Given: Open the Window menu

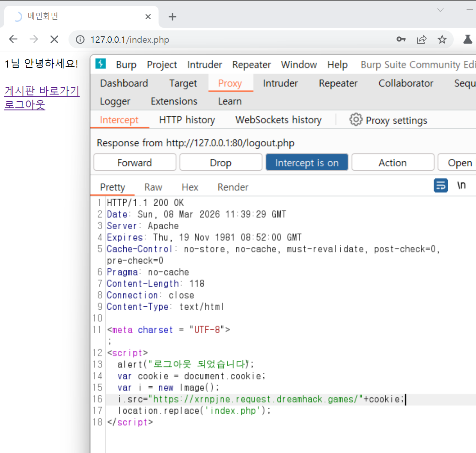Looking at the screenshot, I should pyautogui.click(x=299, y=65).
